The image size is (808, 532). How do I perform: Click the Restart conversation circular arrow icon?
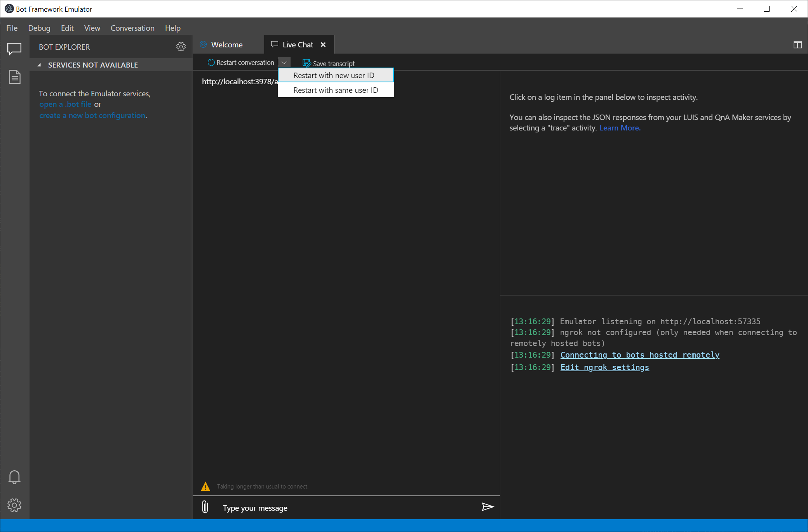point(211,63)
